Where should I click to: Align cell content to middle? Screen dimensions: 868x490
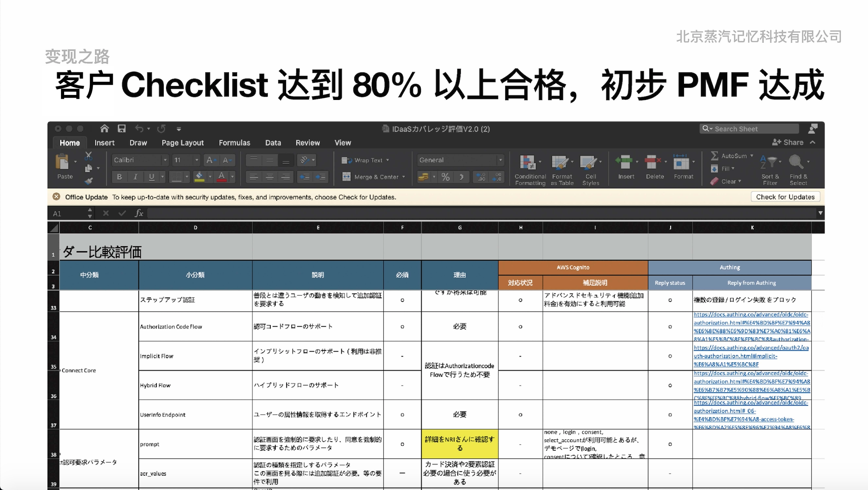(269, 160)
